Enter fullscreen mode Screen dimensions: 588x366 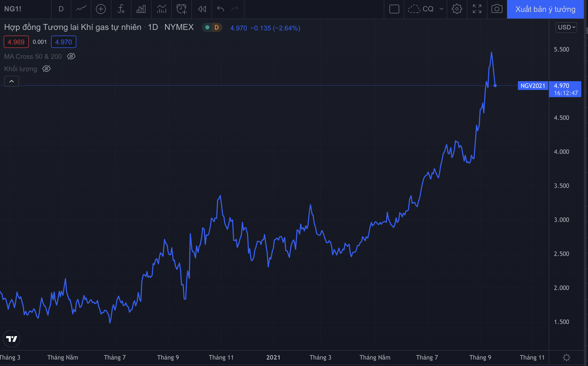coord(477,9)
